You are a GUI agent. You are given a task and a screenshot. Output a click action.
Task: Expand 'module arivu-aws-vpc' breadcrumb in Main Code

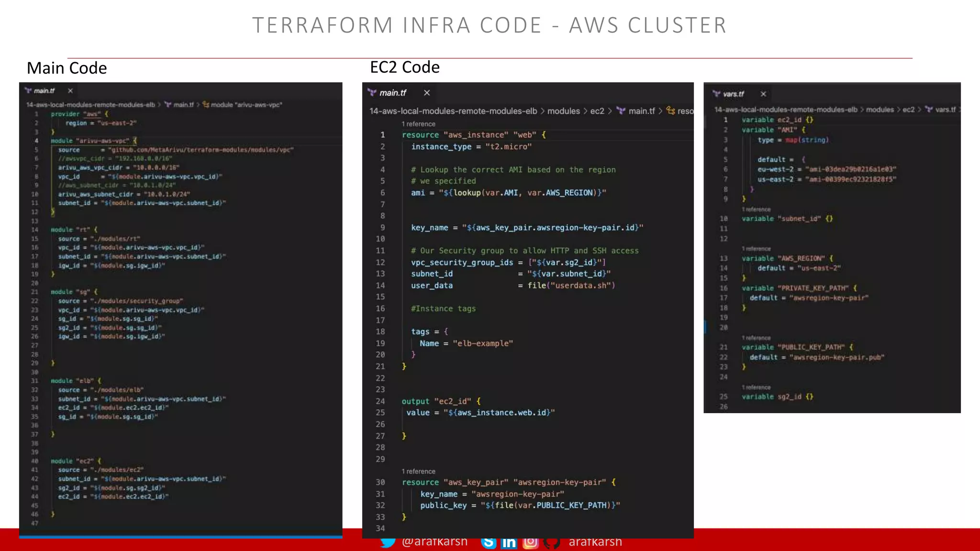coord(246,105)
